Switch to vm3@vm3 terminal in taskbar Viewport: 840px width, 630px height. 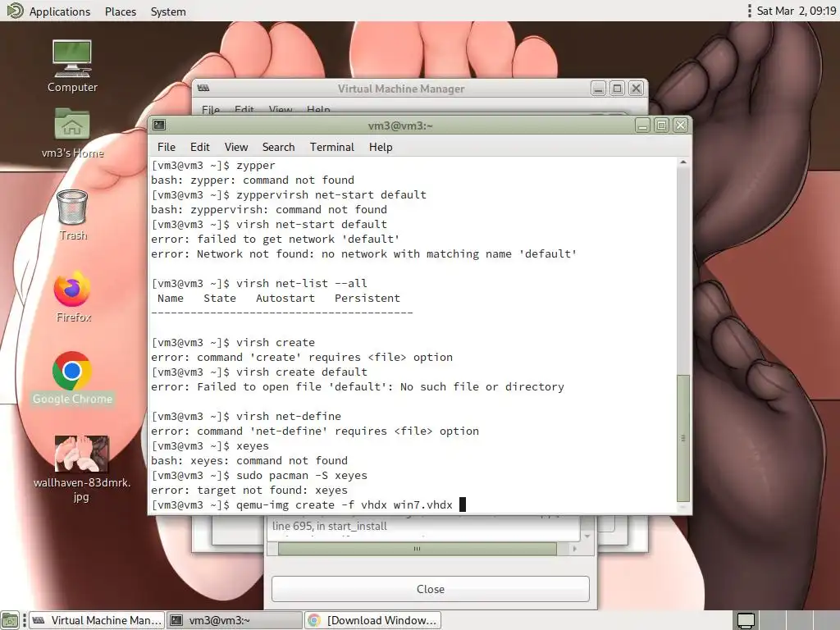234,620
